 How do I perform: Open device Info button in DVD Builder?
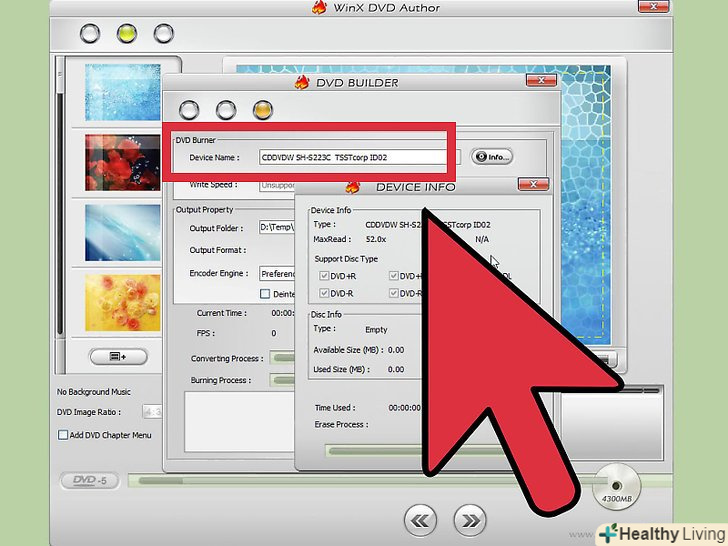tap(492, 157)
